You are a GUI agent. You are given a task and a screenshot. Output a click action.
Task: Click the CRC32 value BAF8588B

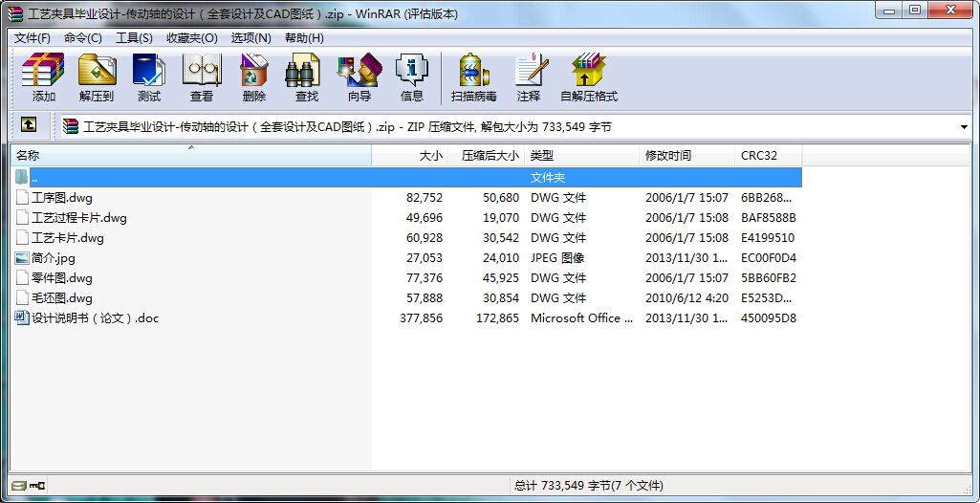point(768,217)
